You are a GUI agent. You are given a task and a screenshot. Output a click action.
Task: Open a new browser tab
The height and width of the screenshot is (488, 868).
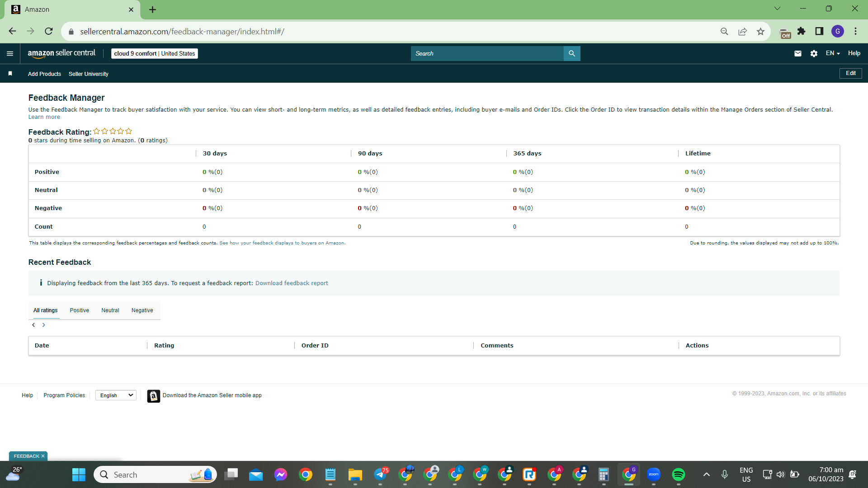tap(152, 9)
